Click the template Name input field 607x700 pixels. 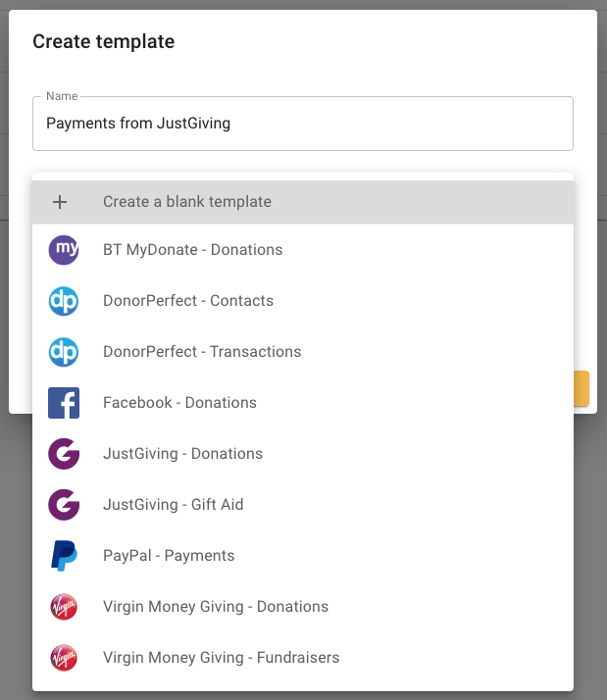coord(302,125)
